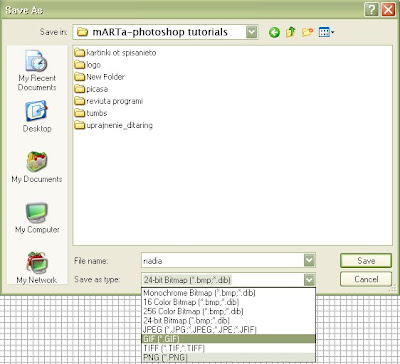400x364 pixels.
Task: Select the uprajnenie_ditaring folder
Action: pyautogui.click(x=114, y=125)
